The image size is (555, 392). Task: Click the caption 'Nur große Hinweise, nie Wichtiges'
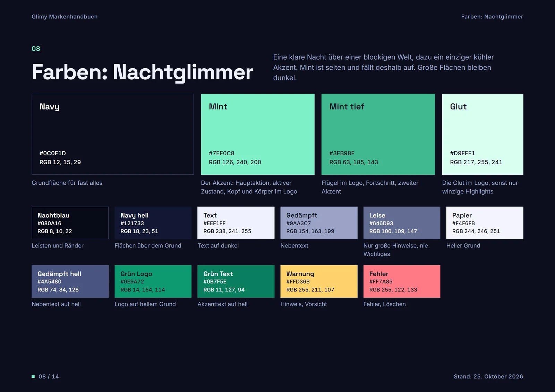(395, 250)
